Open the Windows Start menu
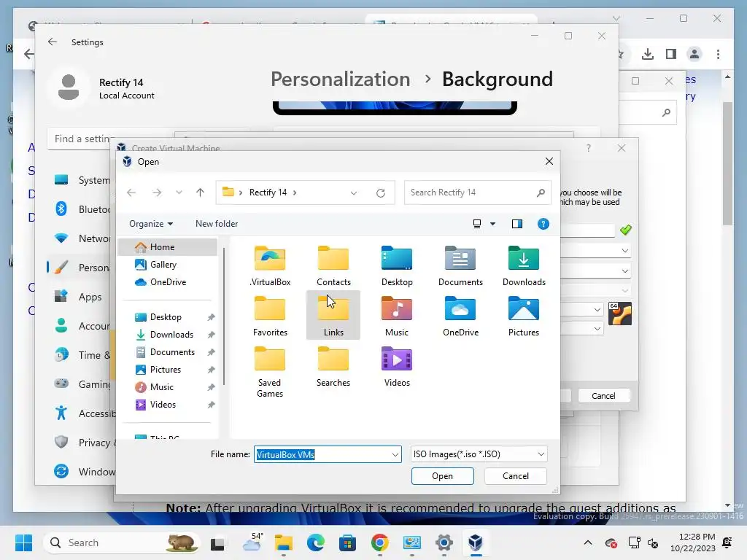 coord(24,542)
